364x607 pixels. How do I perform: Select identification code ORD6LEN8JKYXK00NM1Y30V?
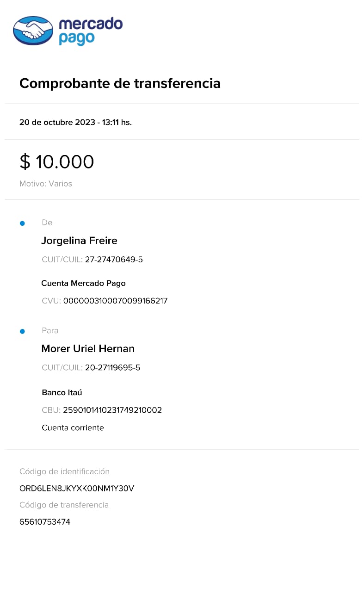pos(77,488)
